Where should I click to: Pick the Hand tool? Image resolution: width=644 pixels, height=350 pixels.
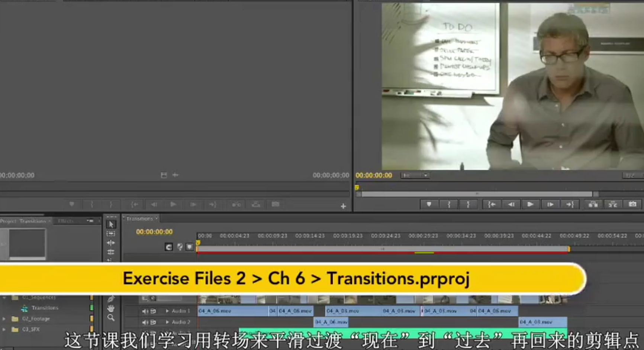(x=111, y=308)
